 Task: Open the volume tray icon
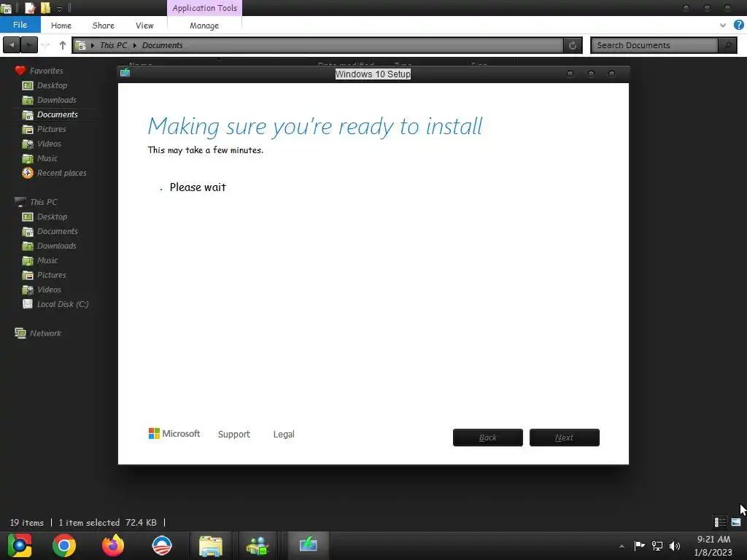[675, 545]
